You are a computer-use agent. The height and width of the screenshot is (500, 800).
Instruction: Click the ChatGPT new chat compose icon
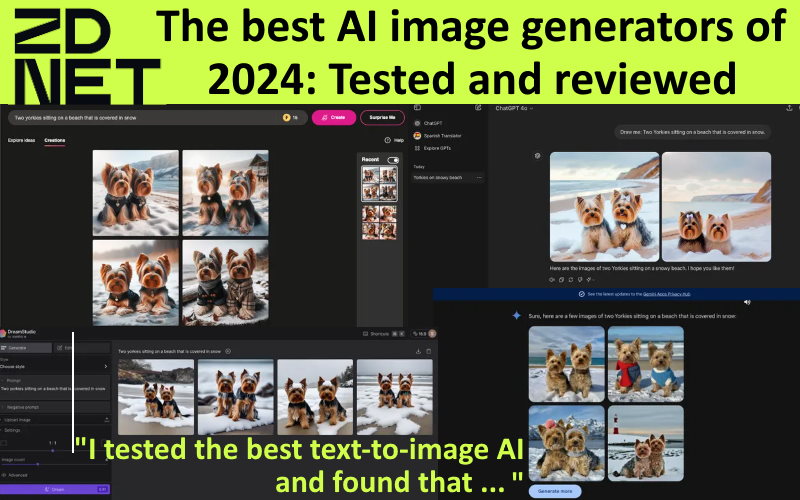click(478, 107)
